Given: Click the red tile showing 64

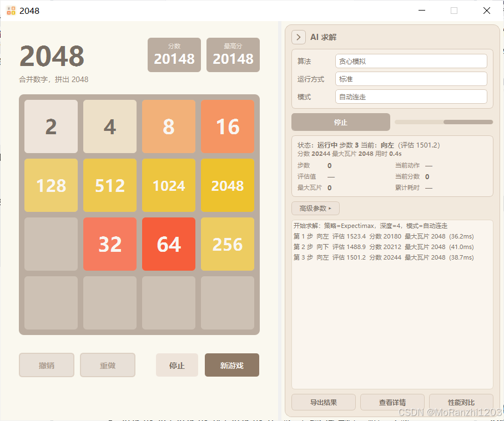Looking at the screenshot, I should tap(169, 244).
